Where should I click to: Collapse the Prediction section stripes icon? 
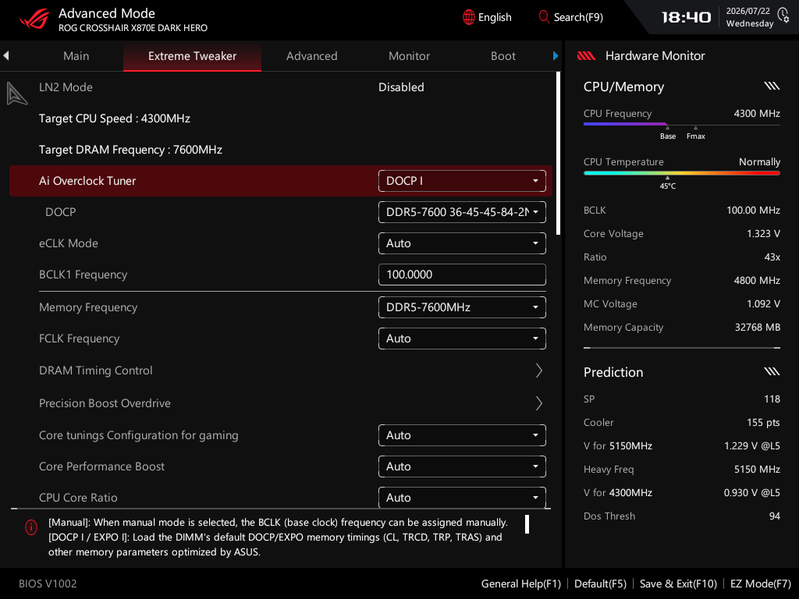pyautogui.click(x=772, y=371)
